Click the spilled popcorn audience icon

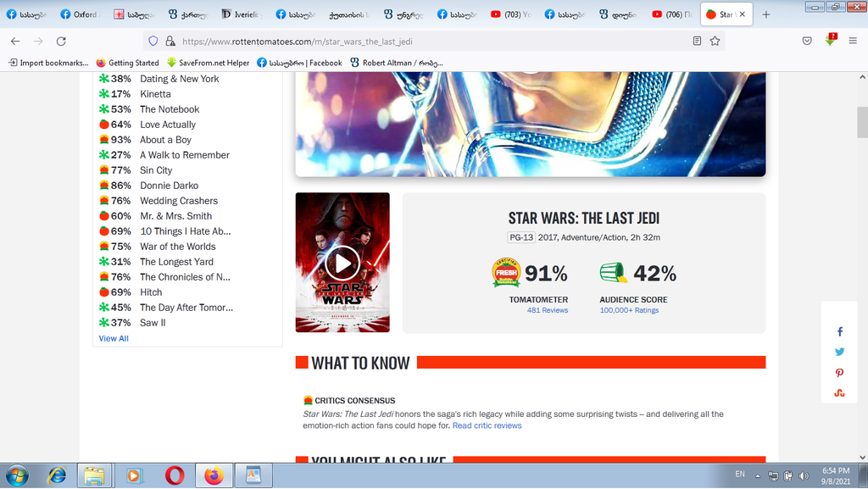pyautogui.click(x=614, y=273)
